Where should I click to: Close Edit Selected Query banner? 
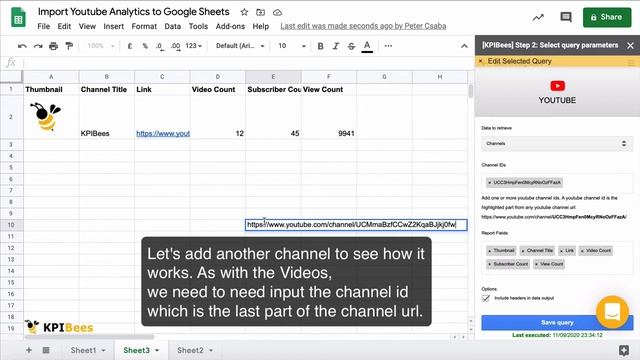(480, 61)
